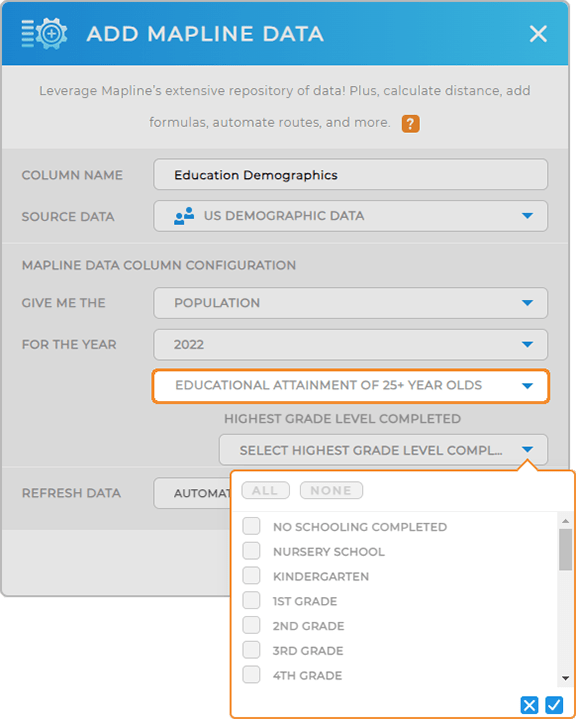This screenshot has height=719, width=576.
Task: Click the US Demographic Data people icon
Action: (184, 216)
